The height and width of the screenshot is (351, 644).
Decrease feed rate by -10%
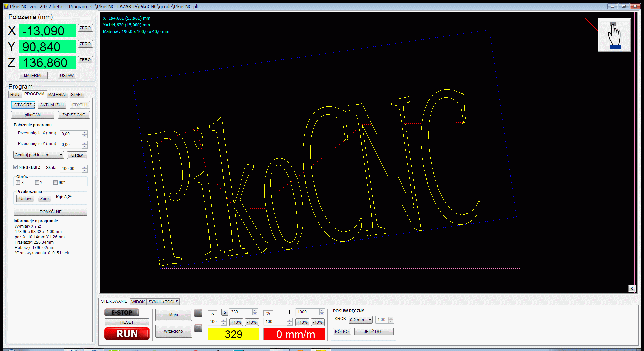(x=318, y=322)
